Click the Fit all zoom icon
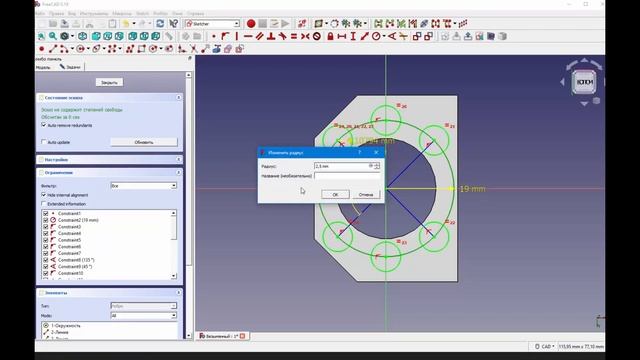 [41, 36]
